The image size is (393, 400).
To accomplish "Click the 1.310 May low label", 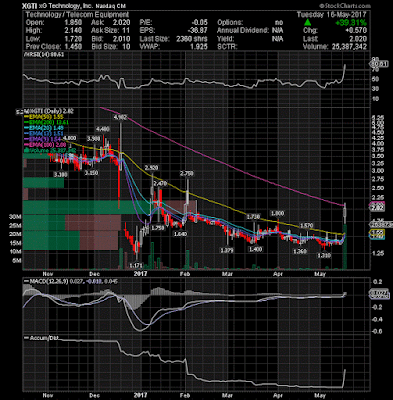I will (x=324, y=255).
